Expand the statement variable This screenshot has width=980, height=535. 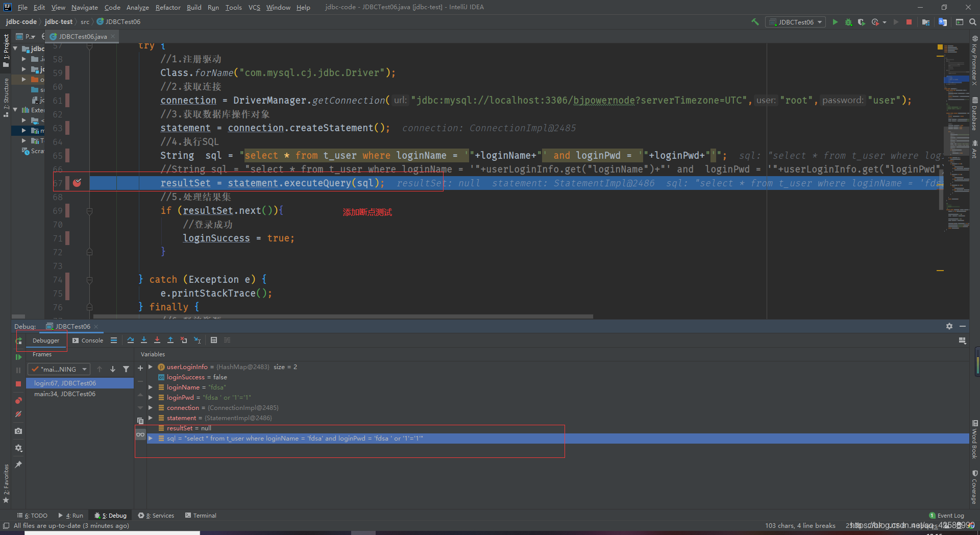[151, 418]
